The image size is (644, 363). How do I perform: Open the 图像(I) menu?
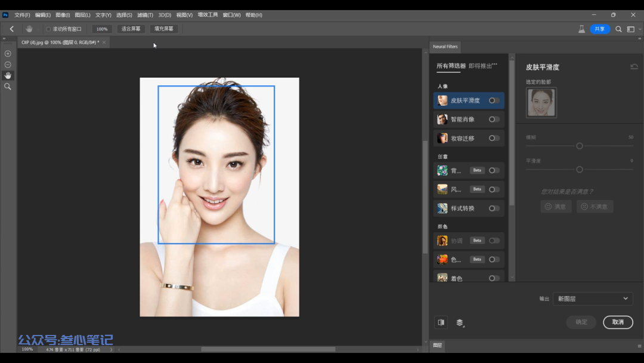[x=63, y=15]
